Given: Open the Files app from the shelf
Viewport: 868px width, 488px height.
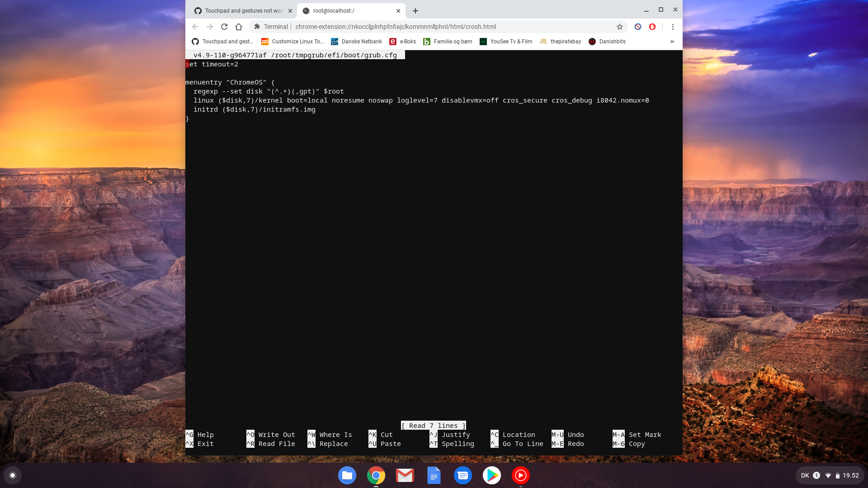Looking at the screenshot, I should (x=347, y=475).
